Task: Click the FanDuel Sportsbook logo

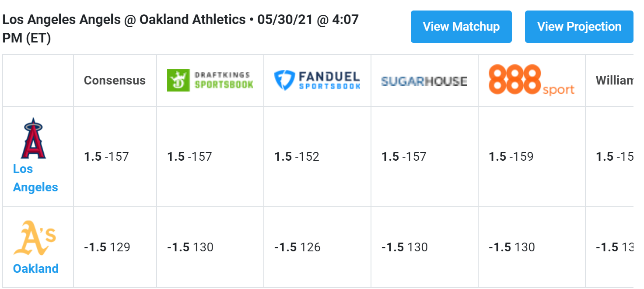Action: click(317, 81)
